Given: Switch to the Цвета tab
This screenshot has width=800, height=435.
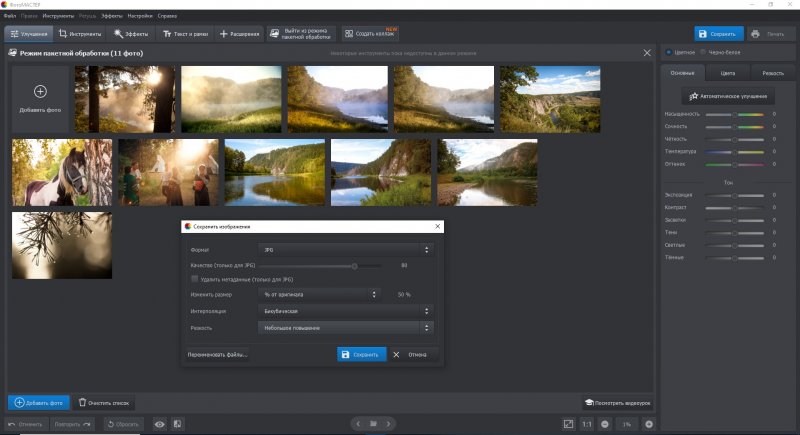Looking at the screenshot, I should 727,74.
